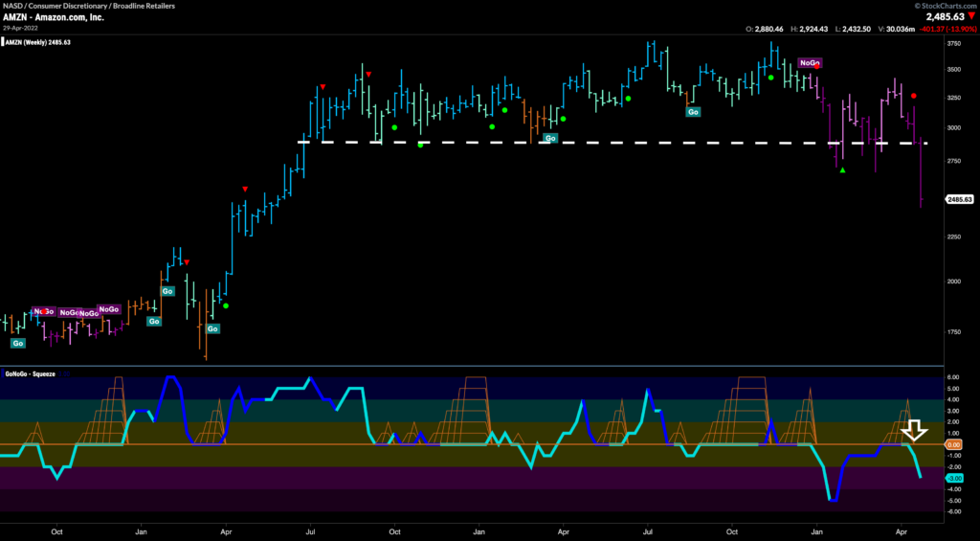Click the white legend swatch beside AMZN (Weekly)
Screen dimensions: 980x541
pos(3,42)
